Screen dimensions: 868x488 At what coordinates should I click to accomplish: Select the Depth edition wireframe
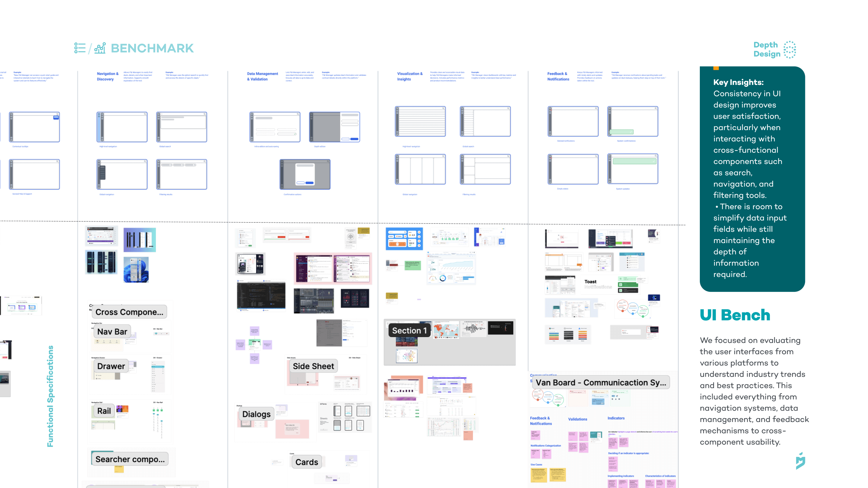335,127
